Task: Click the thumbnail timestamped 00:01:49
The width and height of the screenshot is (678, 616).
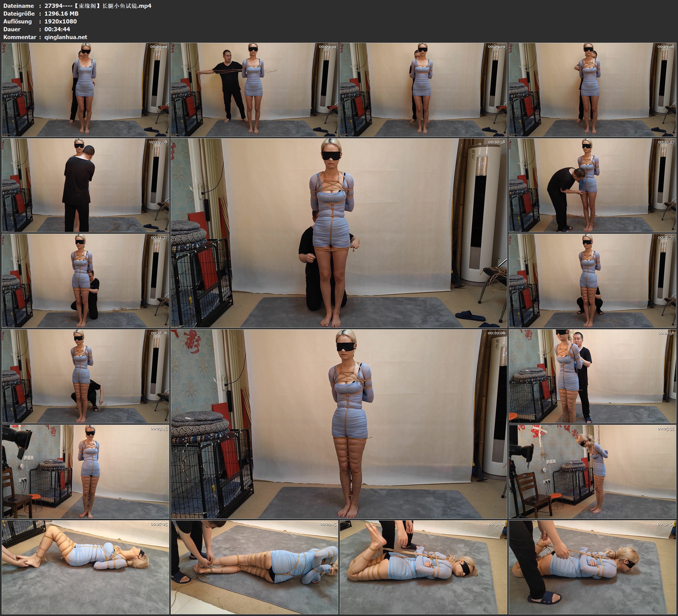Action: [85, 90]
